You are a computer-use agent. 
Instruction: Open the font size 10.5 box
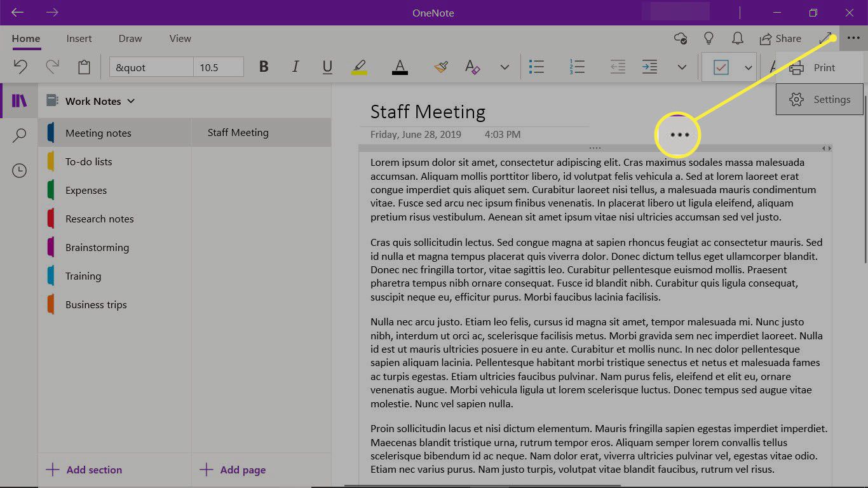(x=218, y=67)
